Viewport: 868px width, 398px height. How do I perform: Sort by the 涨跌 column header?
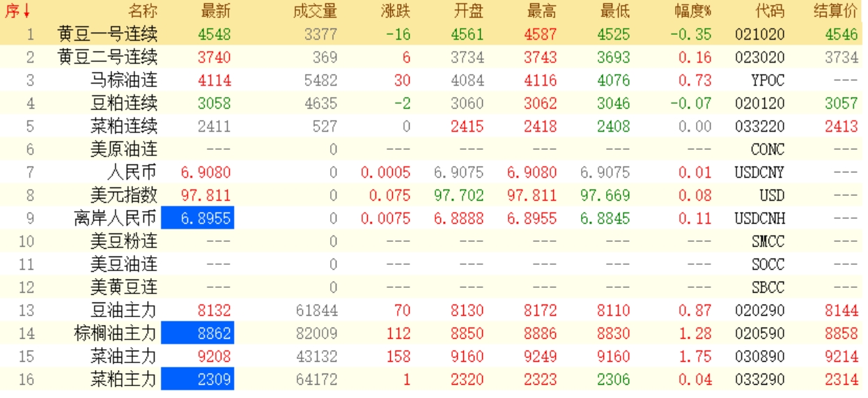coord(396,11)
